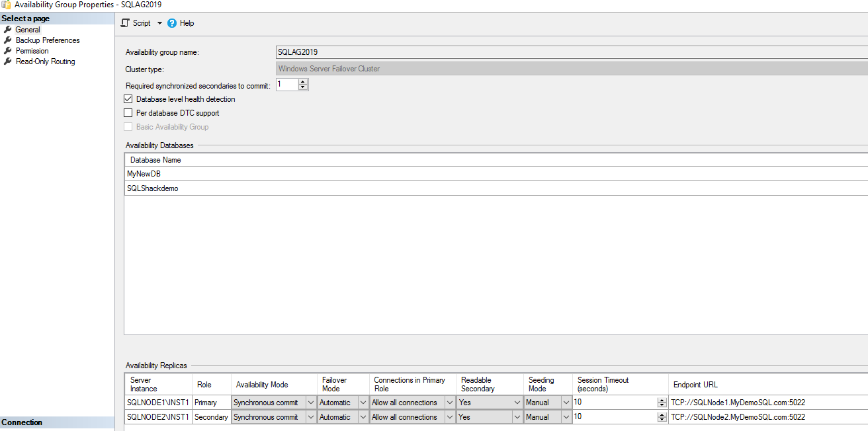Image resolution: width=868 pixels, height=431 pixels.
Task: Open Connections in Primary Role dropdown for SQLNODE2\INST1
Action: 450,417
